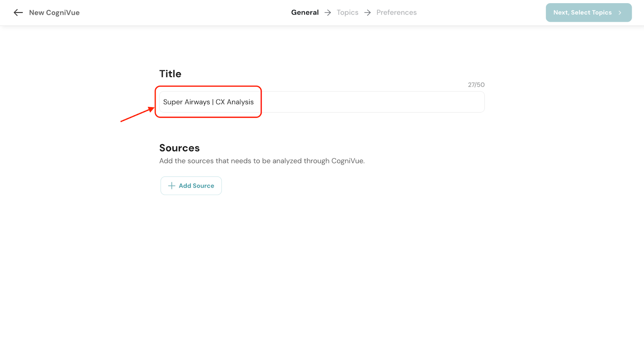644x363 pixels.
Task: Click the Sources description sentence
Action: pos(262,161)
